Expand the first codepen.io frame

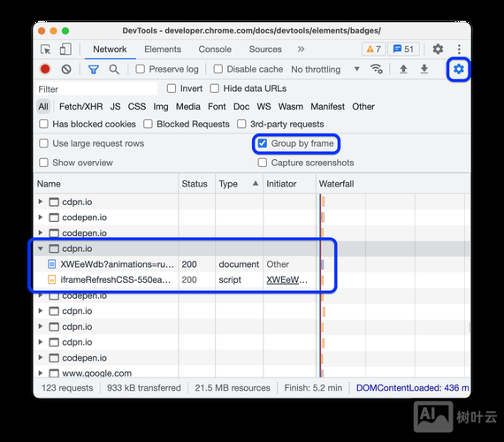(x=41, y=217)
